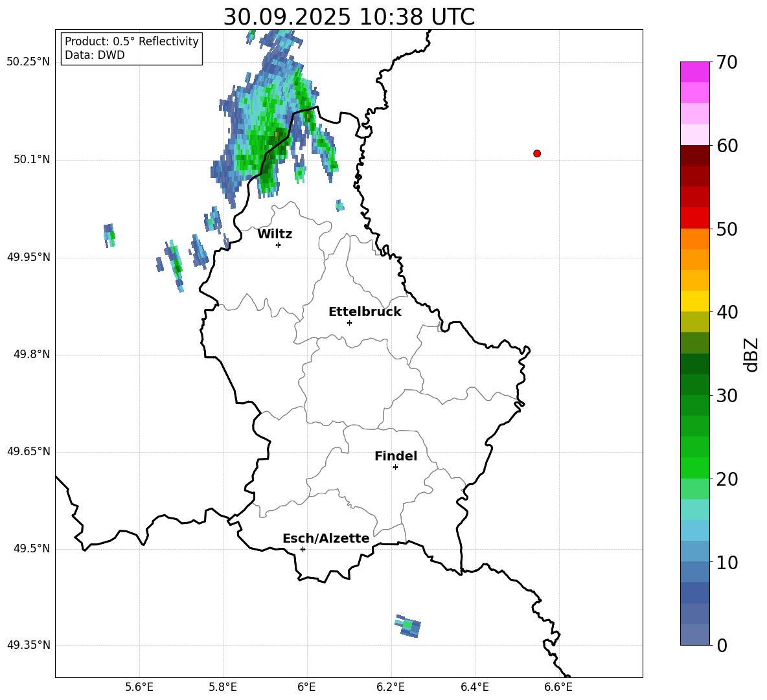Click the colorbar tick label 30
The width and height of the screenshot is (767, 700).
(727, 396)
